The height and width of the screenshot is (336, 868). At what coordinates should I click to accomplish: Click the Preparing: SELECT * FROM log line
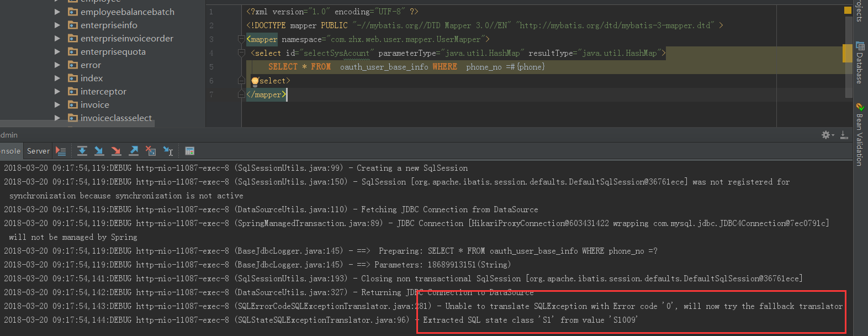[330, 251]
